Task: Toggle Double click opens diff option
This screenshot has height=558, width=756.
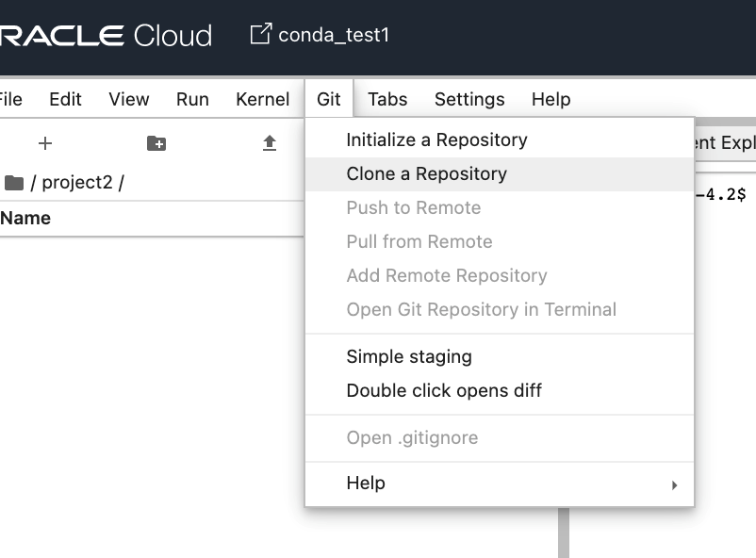Action: pyautogui.click(x=444, y=390)
